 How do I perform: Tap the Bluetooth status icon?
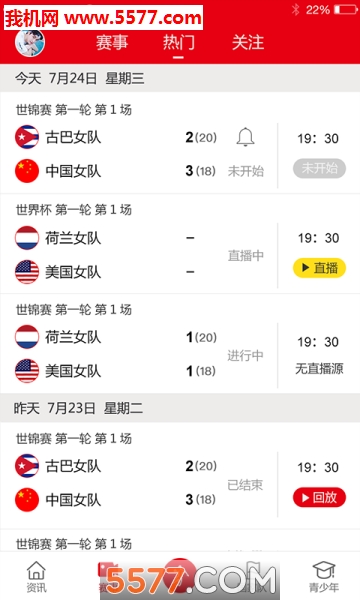[295, 9]
